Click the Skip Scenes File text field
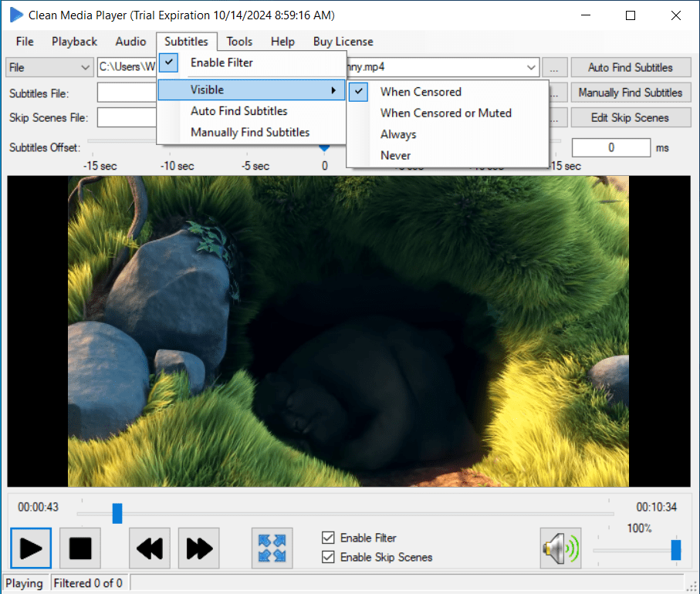This screenshot has height=594, width=700. (x=127, y=117)
